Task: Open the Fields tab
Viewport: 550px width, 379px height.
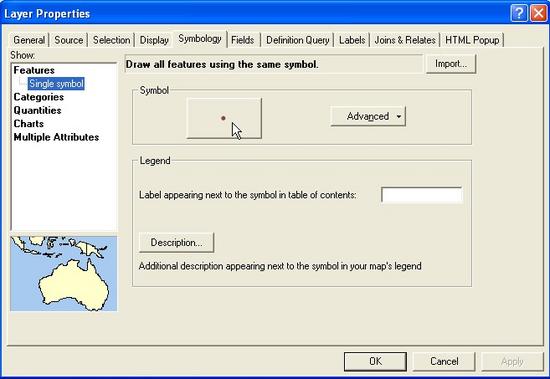Action: (243, 40)
